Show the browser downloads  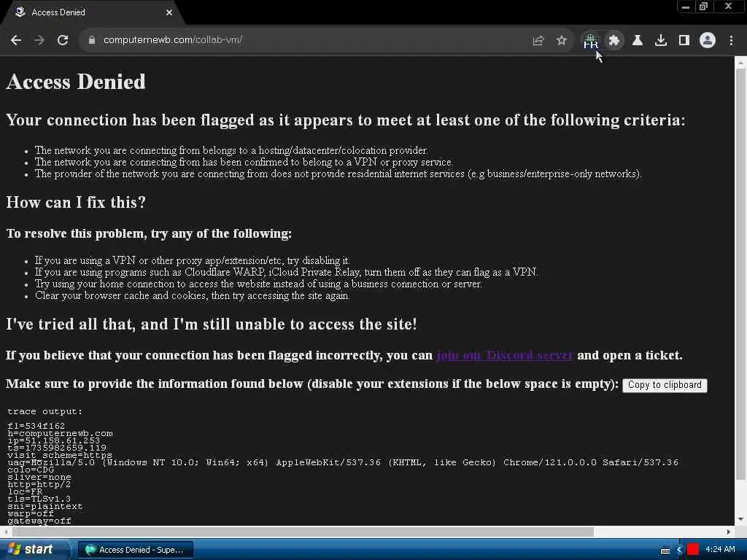[661, 41]
